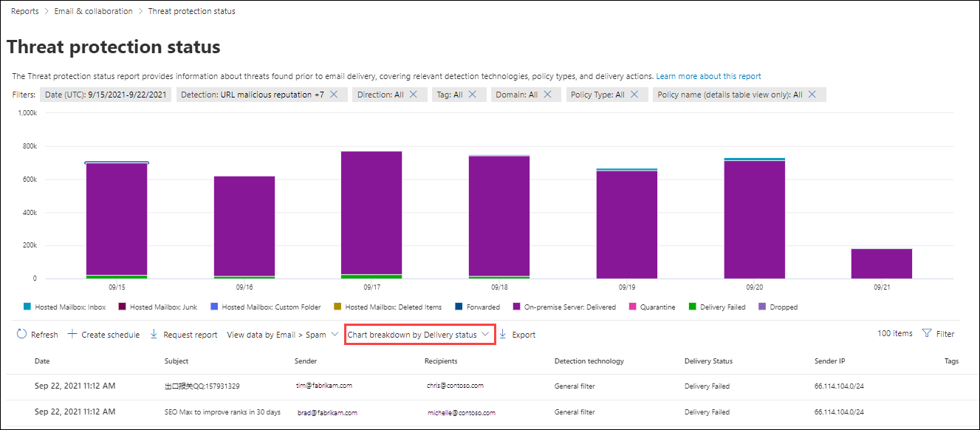
Task: Click the On-premise Server: Delivered purple swatch
Action: 516,307
